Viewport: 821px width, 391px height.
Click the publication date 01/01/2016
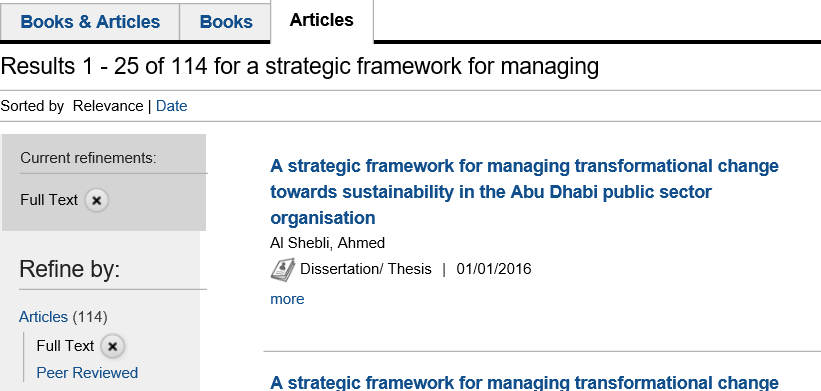[x=494, y=269]
